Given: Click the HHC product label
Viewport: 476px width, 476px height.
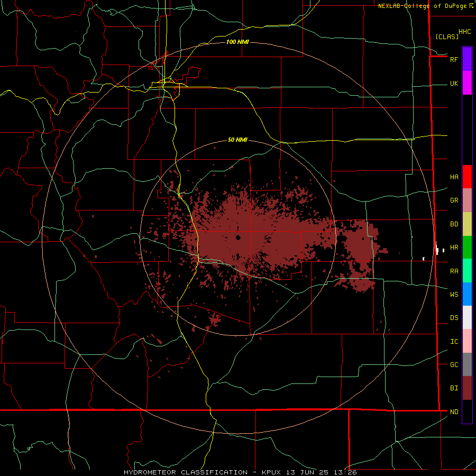Looking at the screenshot, I should (464, 32).
